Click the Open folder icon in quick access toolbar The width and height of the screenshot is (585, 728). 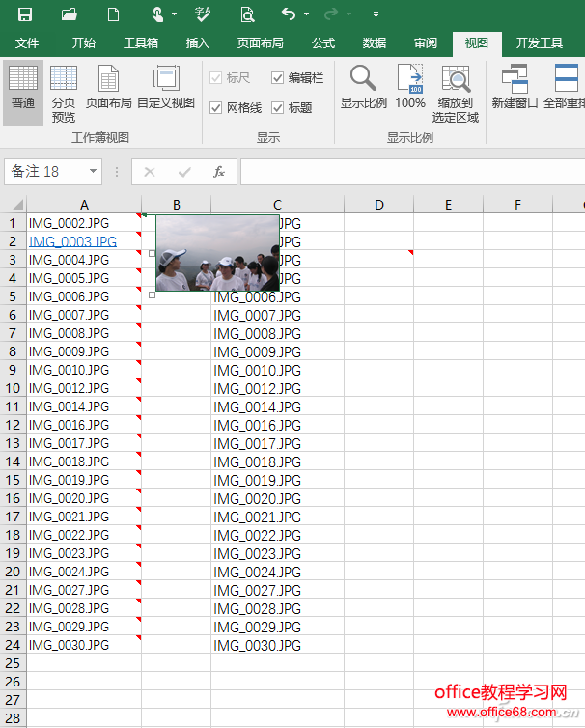70,14
